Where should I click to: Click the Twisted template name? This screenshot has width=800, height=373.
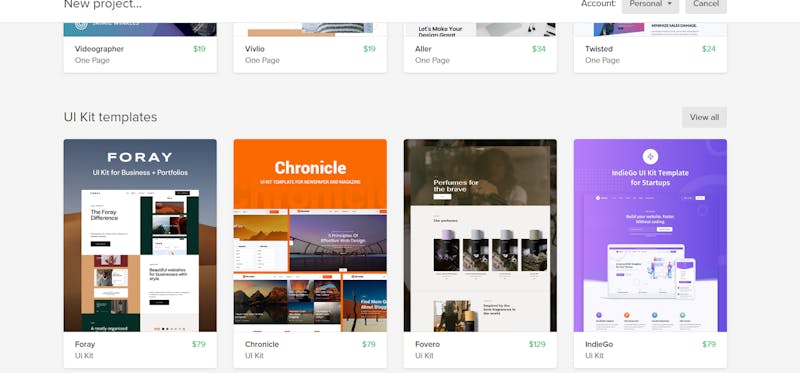click(x=598, y=49)
